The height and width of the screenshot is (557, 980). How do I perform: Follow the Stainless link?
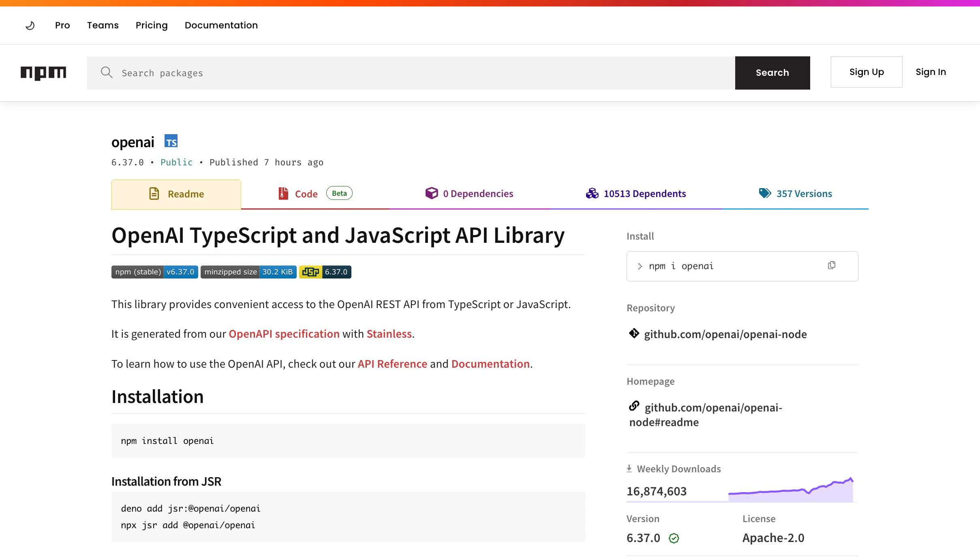pos(389,334)
